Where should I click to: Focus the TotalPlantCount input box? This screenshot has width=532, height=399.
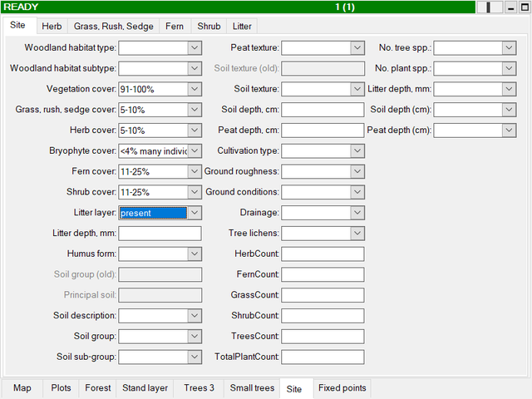point(323,357)
